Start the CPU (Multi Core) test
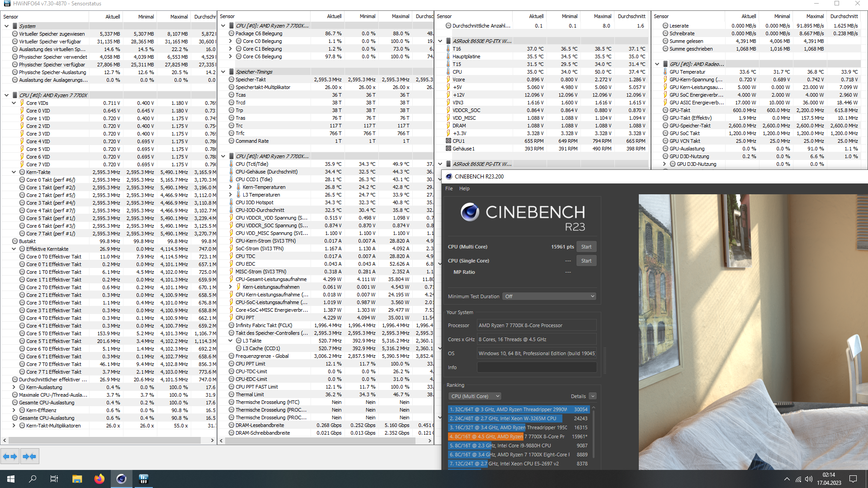The height and width of the screenshot is (488, 868). 586,247
